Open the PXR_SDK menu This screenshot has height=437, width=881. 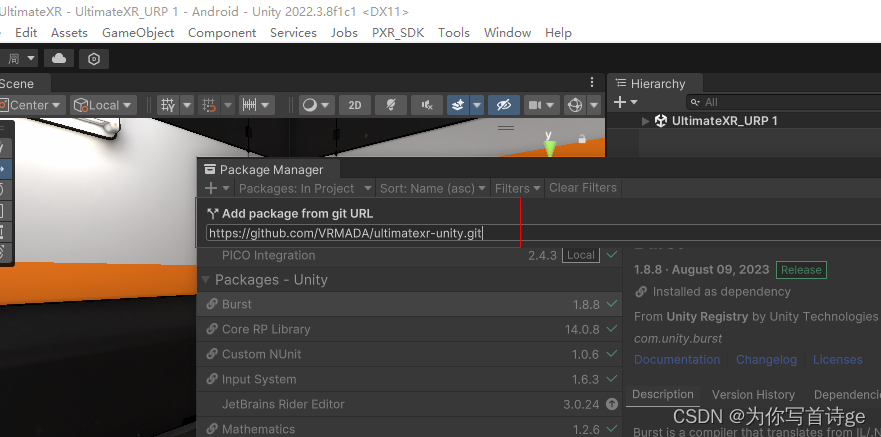click(x=398, y=33)
